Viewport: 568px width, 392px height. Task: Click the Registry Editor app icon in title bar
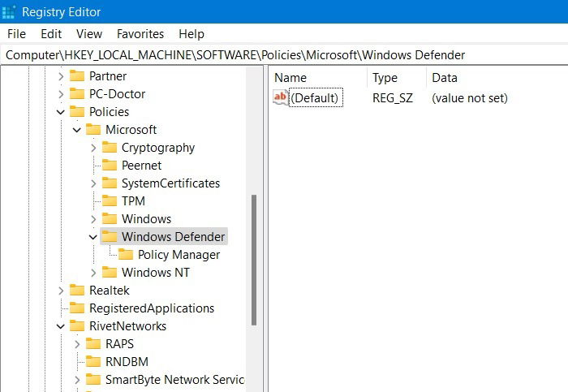pyautogui.click(x=8, y=12)
